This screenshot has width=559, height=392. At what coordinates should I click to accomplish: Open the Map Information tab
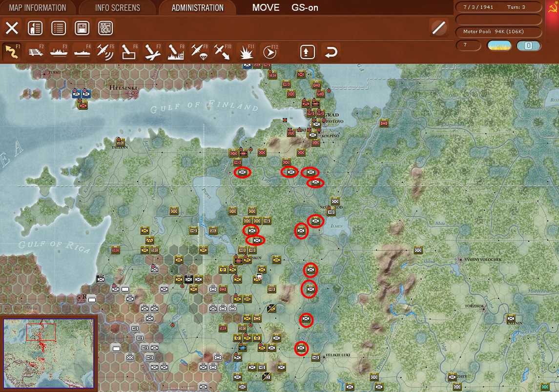tap(38, 7)
